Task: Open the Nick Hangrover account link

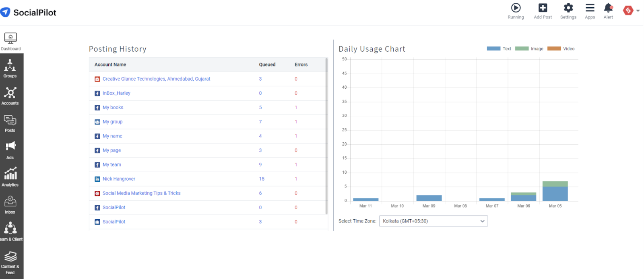Action: [119, 179]
